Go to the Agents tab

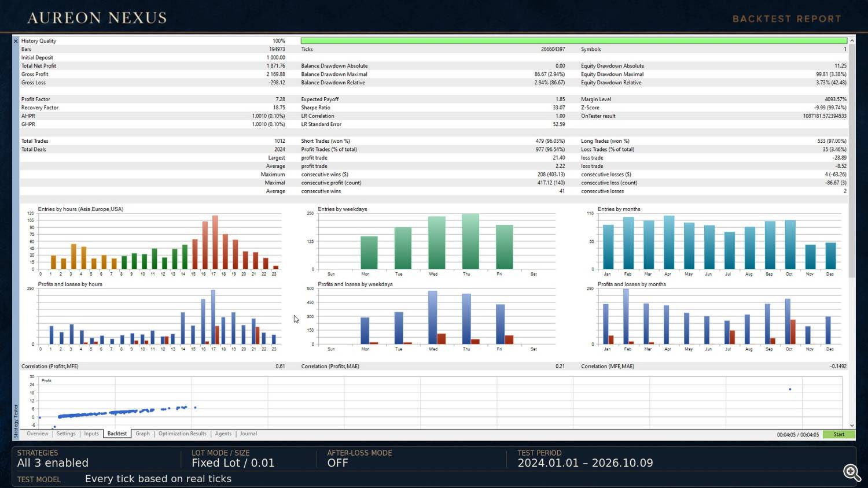point(223,434)
